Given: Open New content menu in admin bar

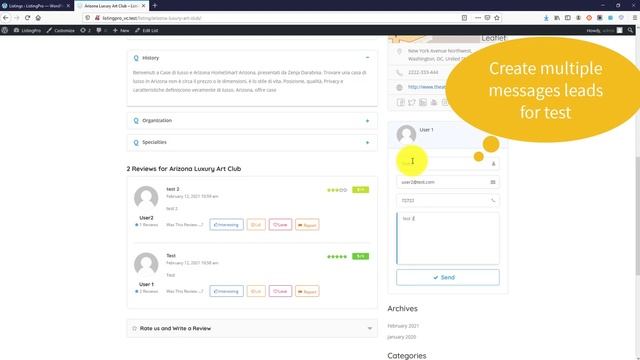Looking at the screenshot, I should point(121,31).
